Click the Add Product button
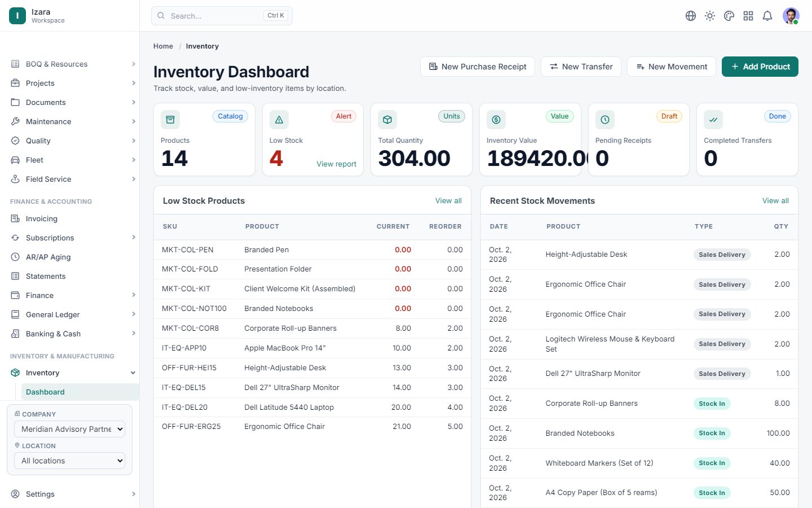This screenshot has width=812, height=508. click(x=760, y=67)
